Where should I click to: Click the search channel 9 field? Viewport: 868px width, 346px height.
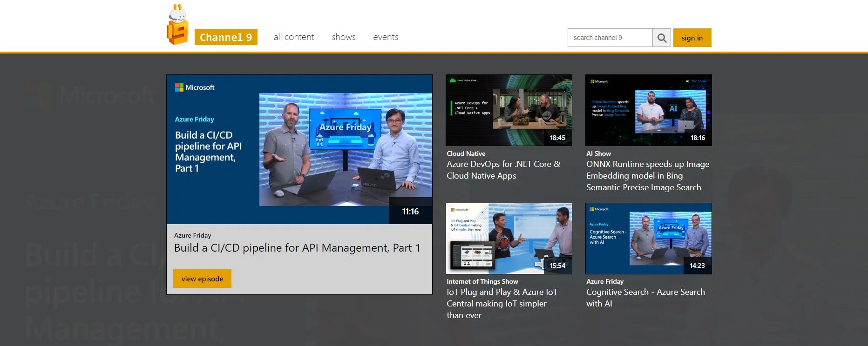(610, 38)
